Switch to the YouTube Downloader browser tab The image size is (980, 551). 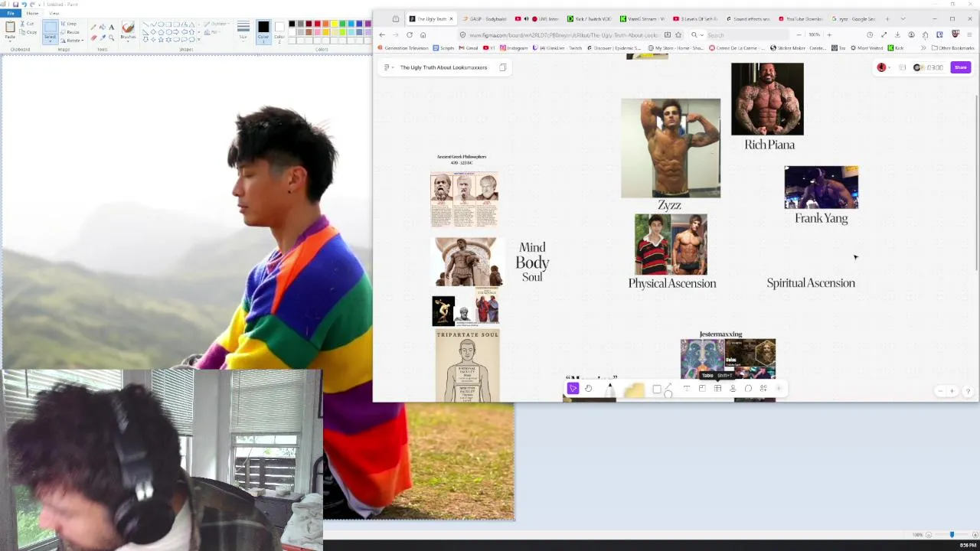click(x=800, y=18)
